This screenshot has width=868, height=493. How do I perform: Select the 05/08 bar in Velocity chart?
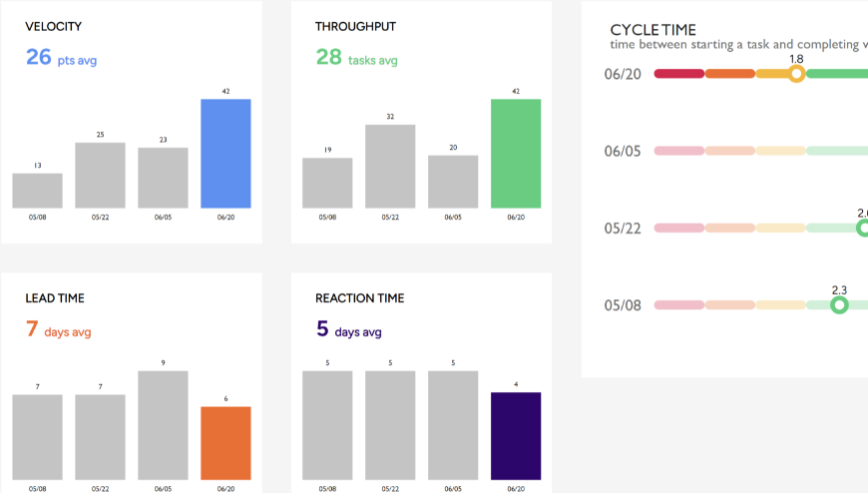(37, 191)
